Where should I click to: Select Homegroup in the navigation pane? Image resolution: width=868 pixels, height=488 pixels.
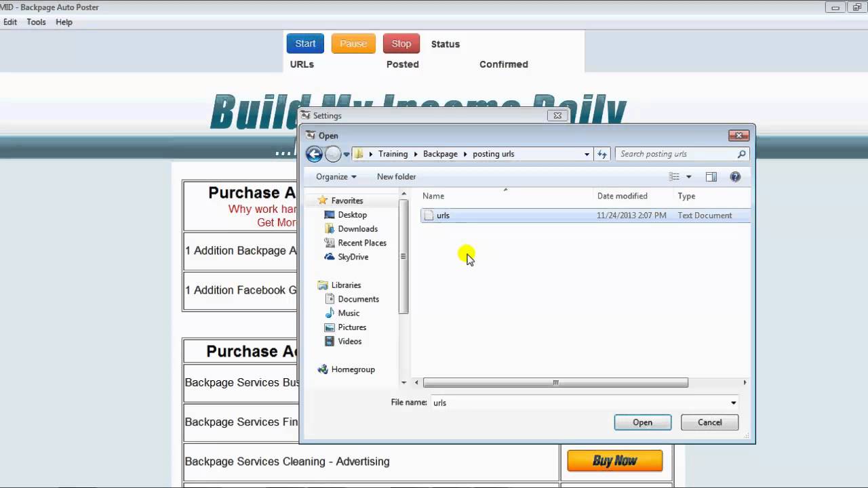click(x=353, y=369)
